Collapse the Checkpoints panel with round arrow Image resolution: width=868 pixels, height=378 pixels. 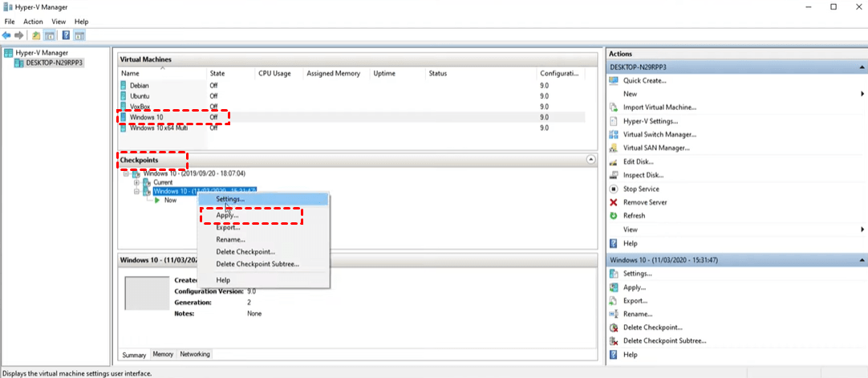[x=590, y=160]
